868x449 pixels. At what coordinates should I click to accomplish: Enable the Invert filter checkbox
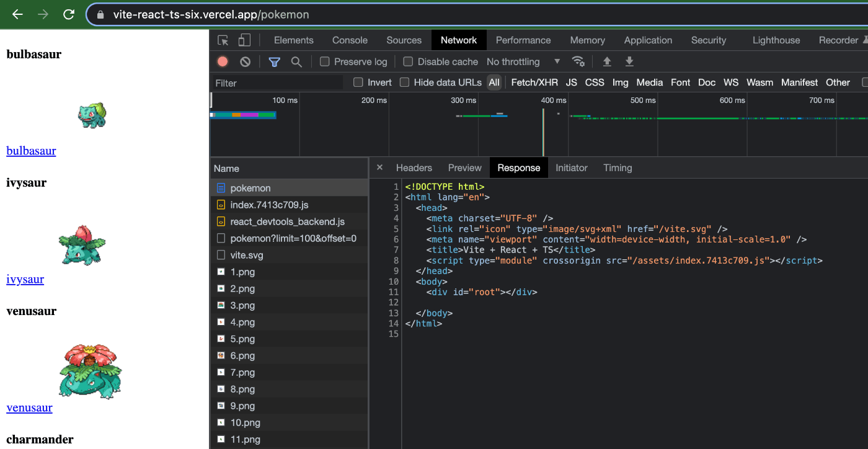(358, 82)
